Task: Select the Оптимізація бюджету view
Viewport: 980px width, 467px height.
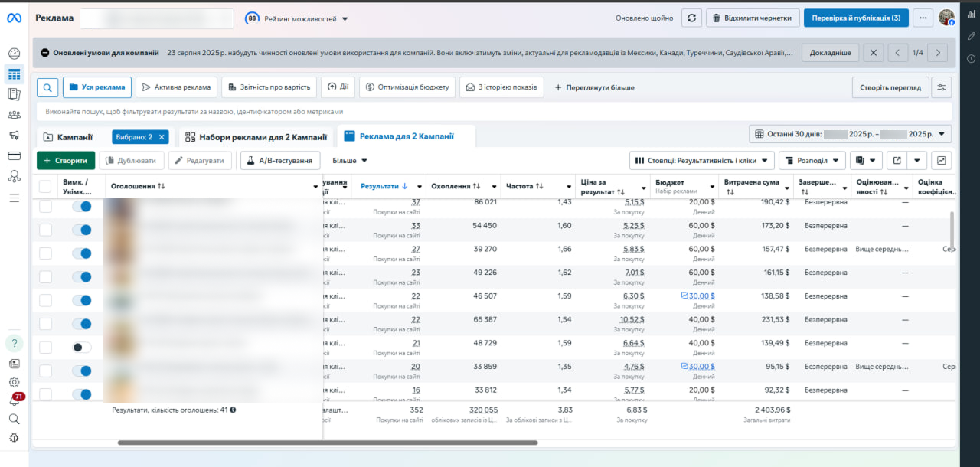Action: tap(407, 87)
